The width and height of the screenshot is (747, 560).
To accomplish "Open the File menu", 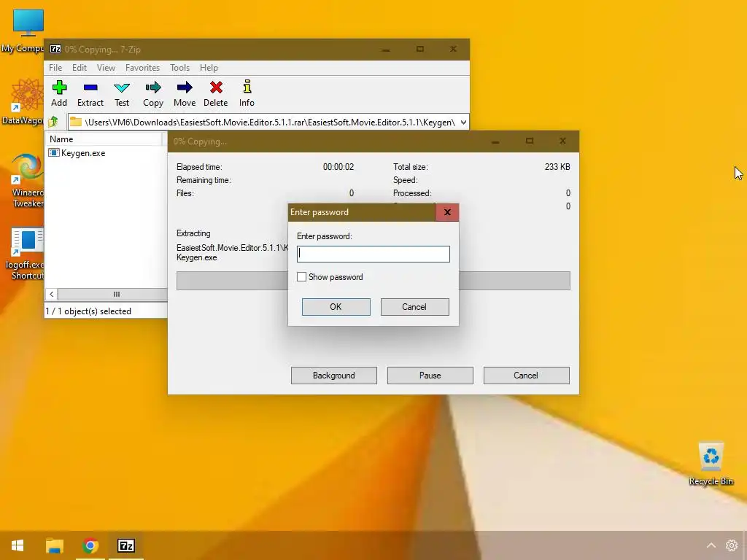I will click(x=55, y=68).
